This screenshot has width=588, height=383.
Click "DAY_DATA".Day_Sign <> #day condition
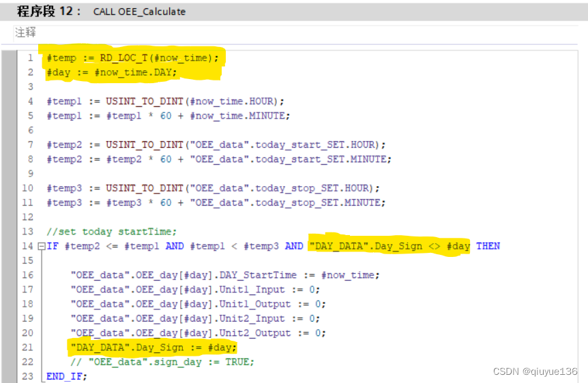[x=389, y=246]
